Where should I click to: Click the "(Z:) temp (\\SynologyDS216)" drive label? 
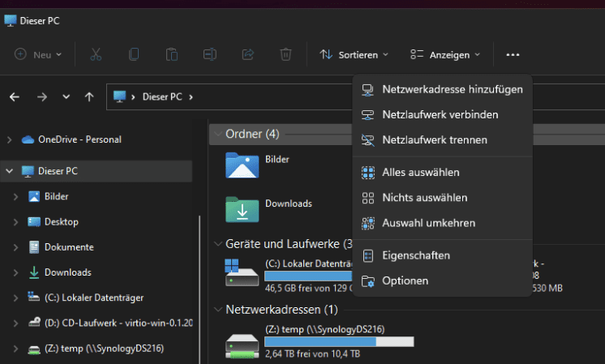[x=325, y=329]
